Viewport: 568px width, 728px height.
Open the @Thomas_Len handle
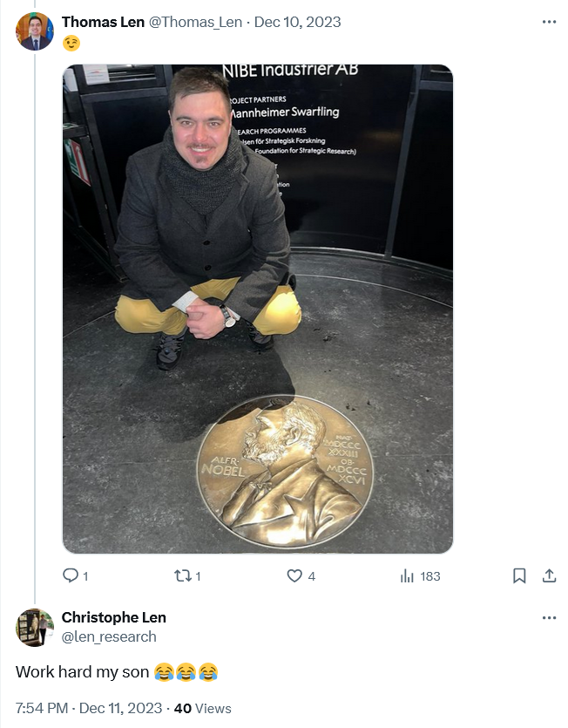click(195, 22)
